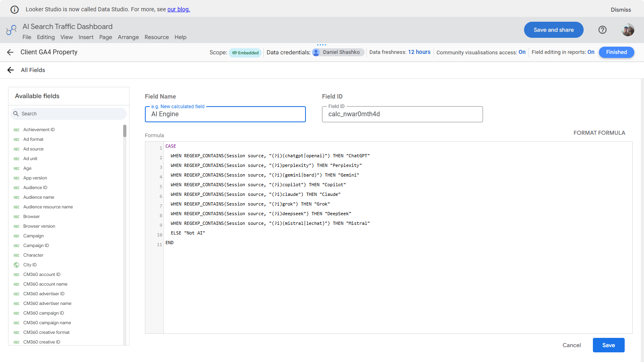Dismiss the notification banner

point(621,10)
